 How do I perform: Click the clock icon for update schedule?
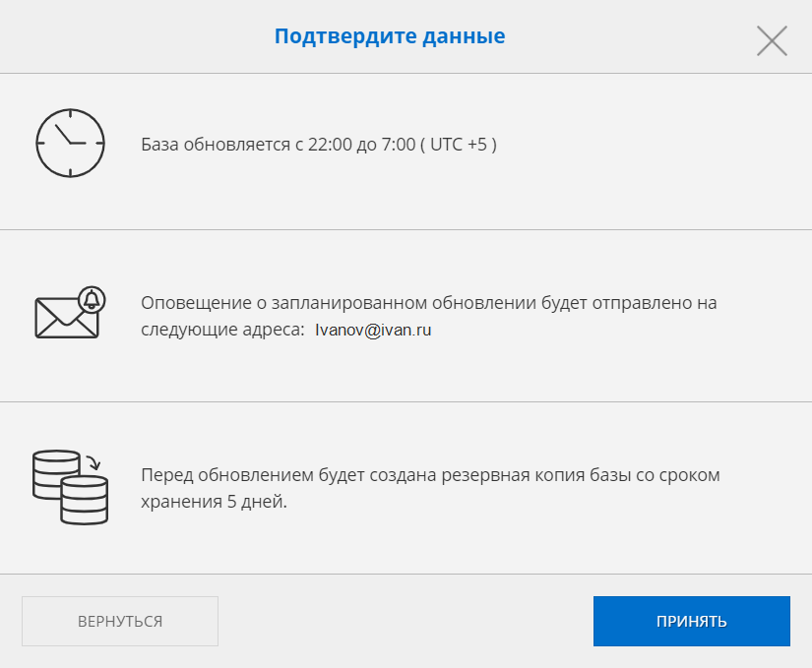coord(69,143)
